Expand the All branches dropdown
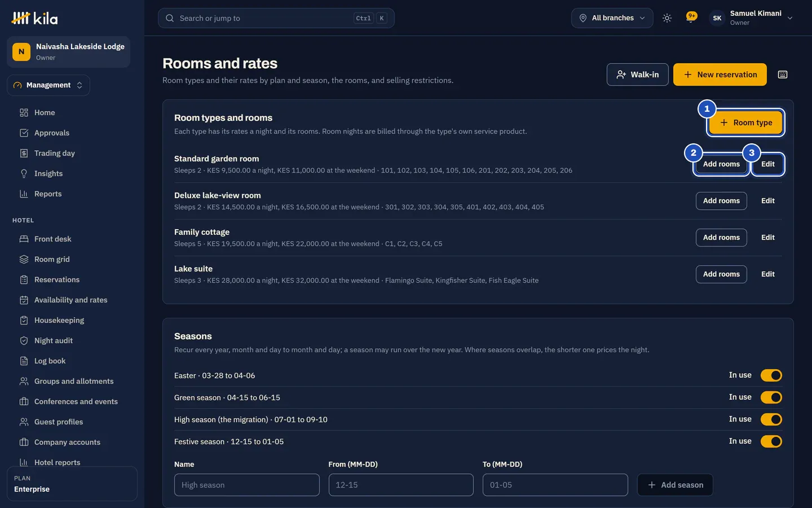812x508 pixels. pos(612,18)
